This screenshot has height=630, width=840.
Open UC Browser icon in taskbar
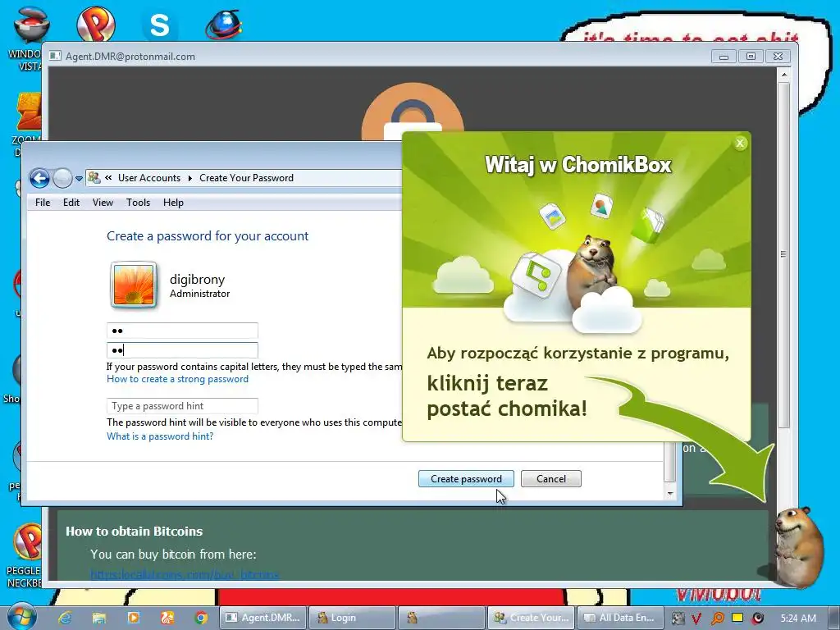click(x=167, y=618)
